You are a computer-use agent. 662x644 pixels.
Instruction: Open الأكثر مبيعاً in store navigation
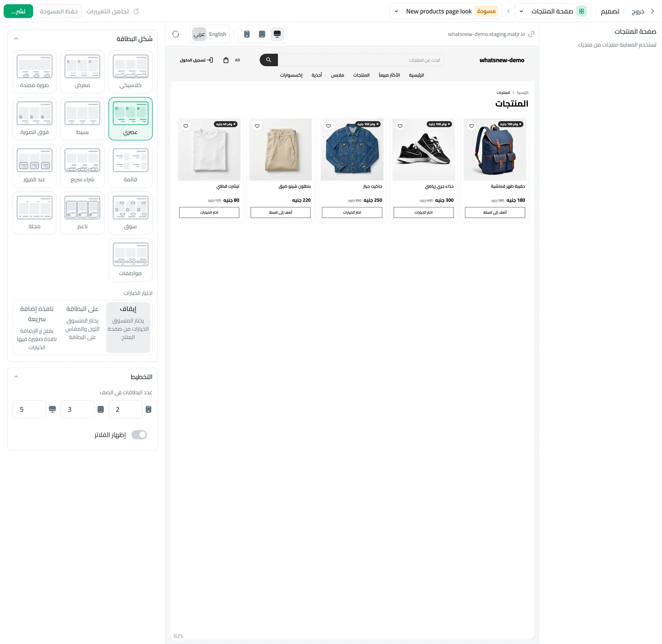[389, 75]
